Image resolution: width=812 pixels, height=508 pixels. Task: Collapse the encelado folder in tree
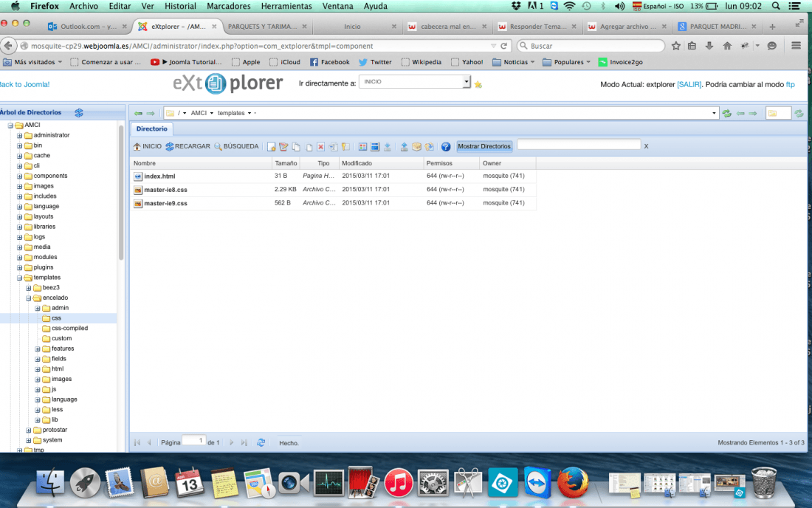coord(29,298)
